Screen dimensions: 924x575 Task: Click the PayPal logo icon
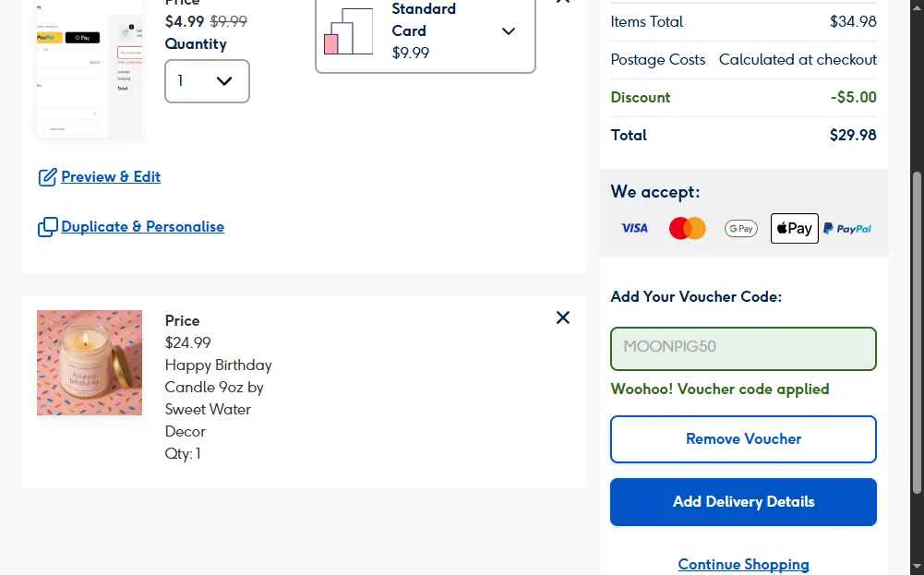847,228
